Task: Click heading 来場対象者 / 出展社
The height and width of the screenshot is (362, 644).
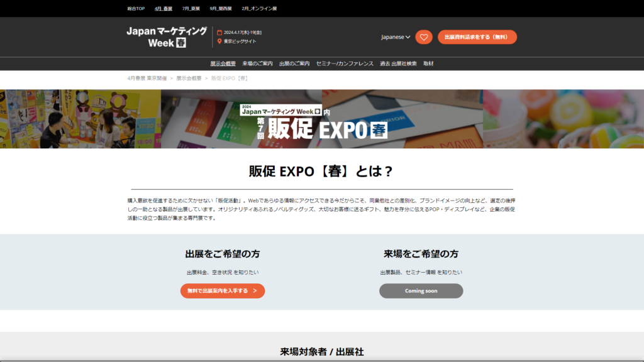Action: pos(322,352)
